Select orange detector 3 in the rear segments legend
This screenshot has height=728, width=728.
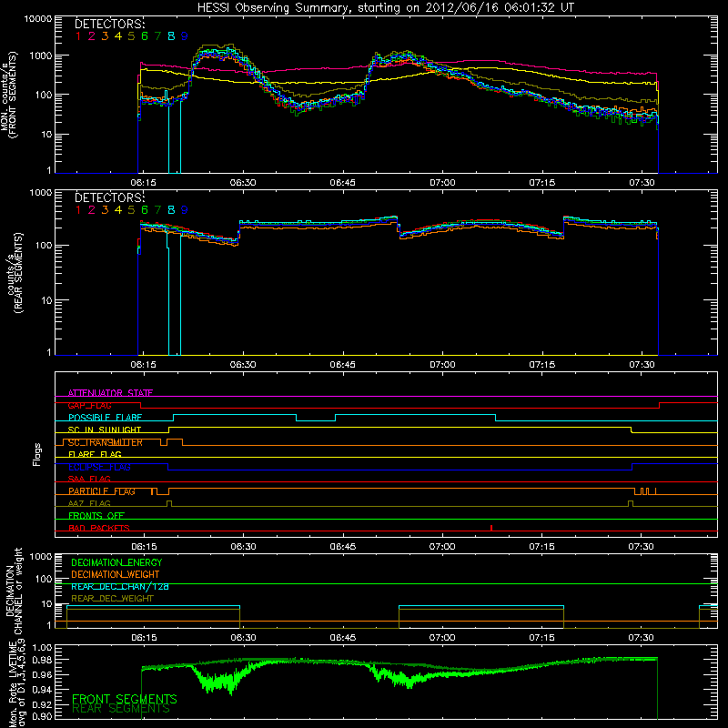(105, 210)
